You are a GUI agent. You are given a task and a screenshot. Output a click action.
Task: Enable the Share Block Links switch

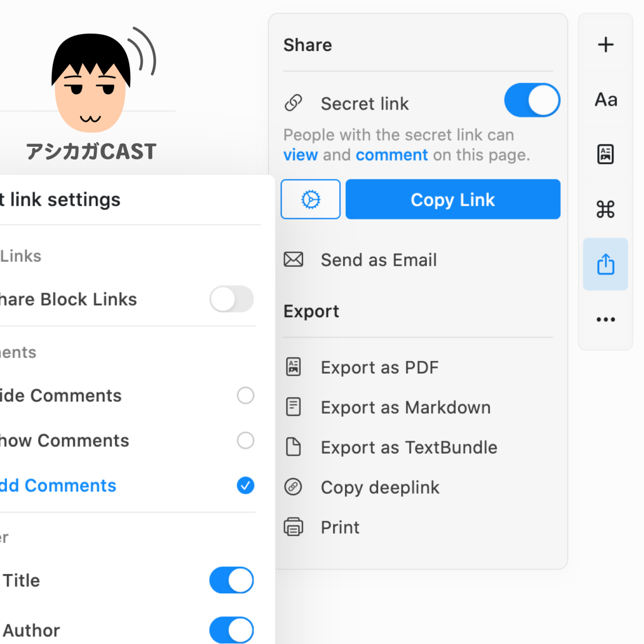(231, 299)
